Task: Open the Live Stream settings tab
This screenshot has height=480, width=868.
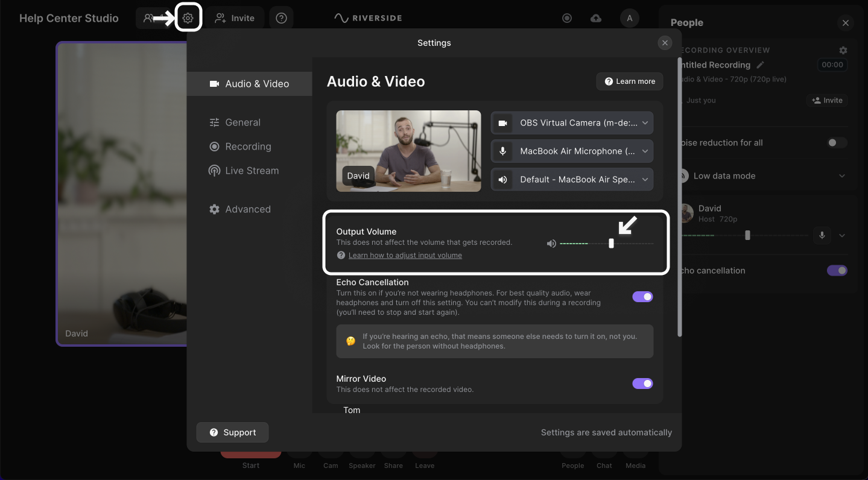Action: tap(252, 171)
